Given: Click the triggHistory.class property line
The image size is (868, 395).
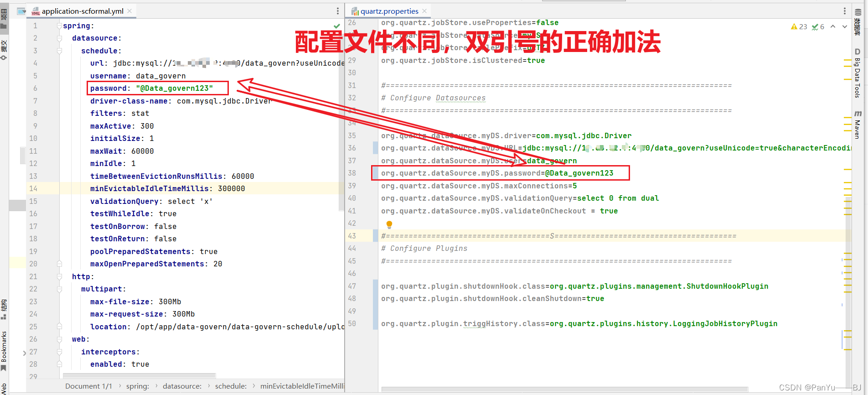Looking at the screenshot, I should point(579,324).
